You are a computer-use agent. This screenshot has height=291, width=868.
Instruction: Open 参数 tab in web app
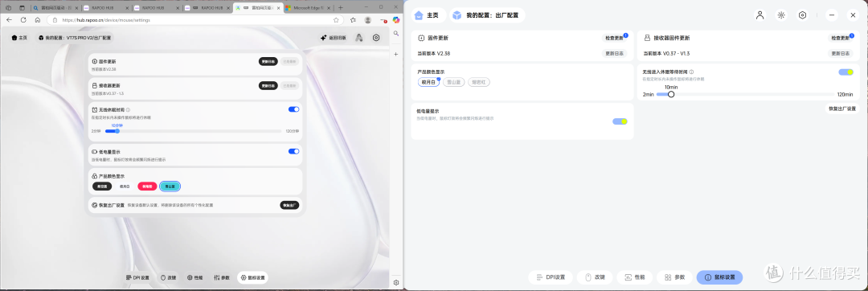click(222, 277)
